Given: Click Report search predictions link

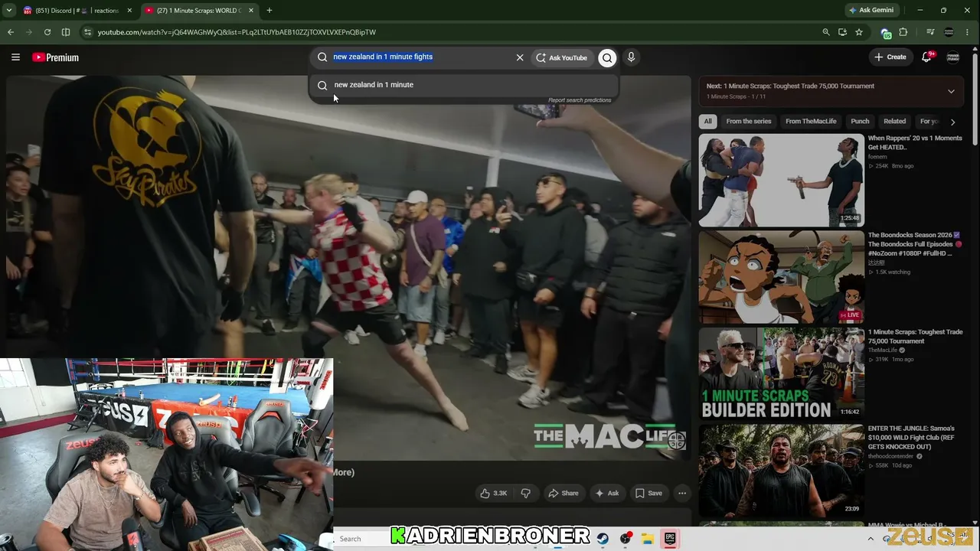Looking at the screenshot, I should tap(580, 100).
